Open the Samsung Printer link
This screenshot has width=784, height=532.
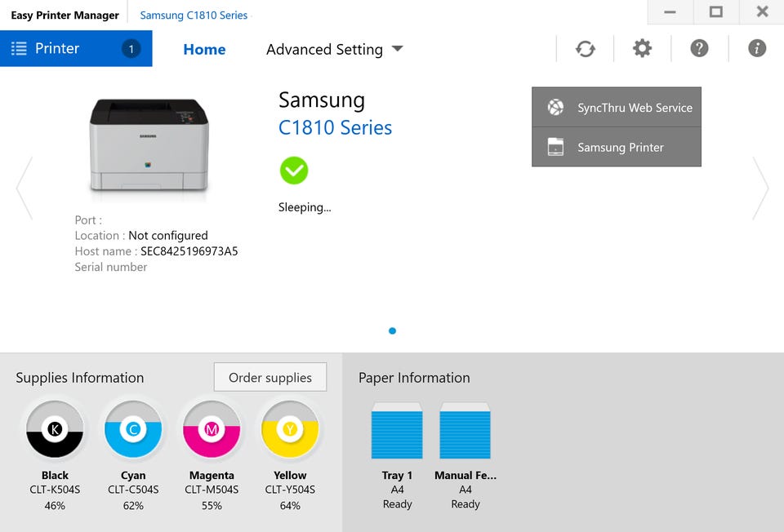[x=617, y=148]
